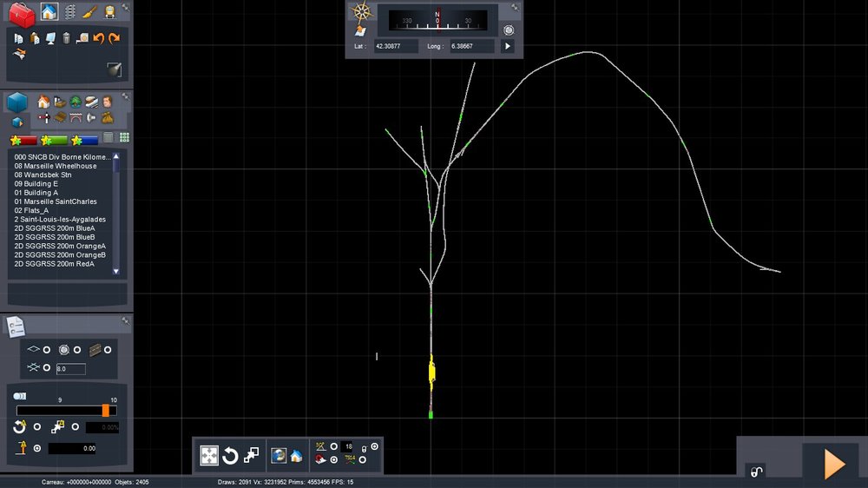Click the undo arrow icon
The height and width of the screenshot is (488, 868).
98,38
